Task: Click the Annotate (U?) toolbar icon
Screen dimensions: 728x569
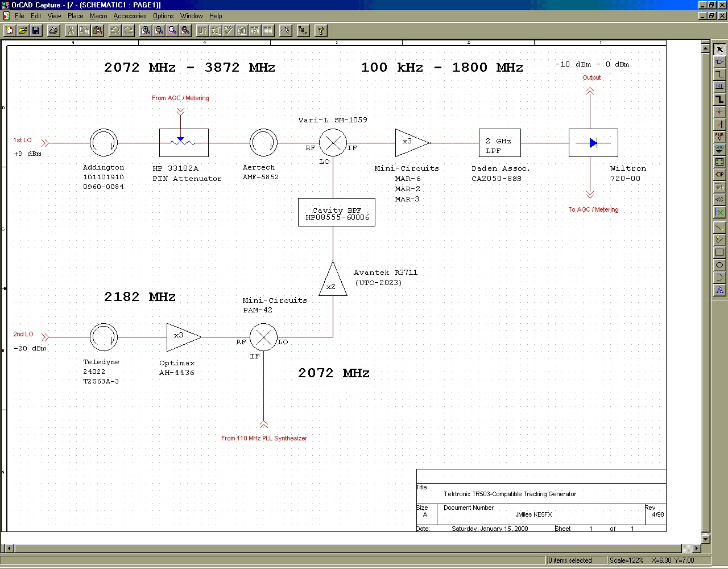Action: [202, 30]
